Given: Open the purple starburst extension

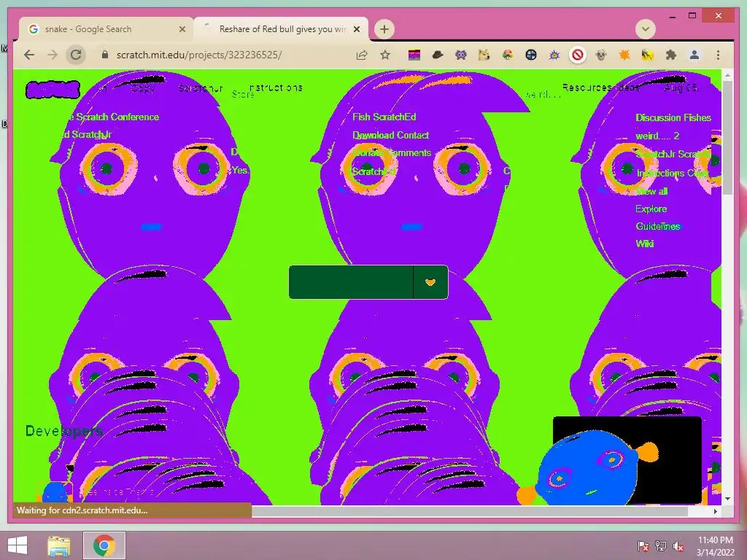Looking at the screenshot, I should click(x=554, y=55).
